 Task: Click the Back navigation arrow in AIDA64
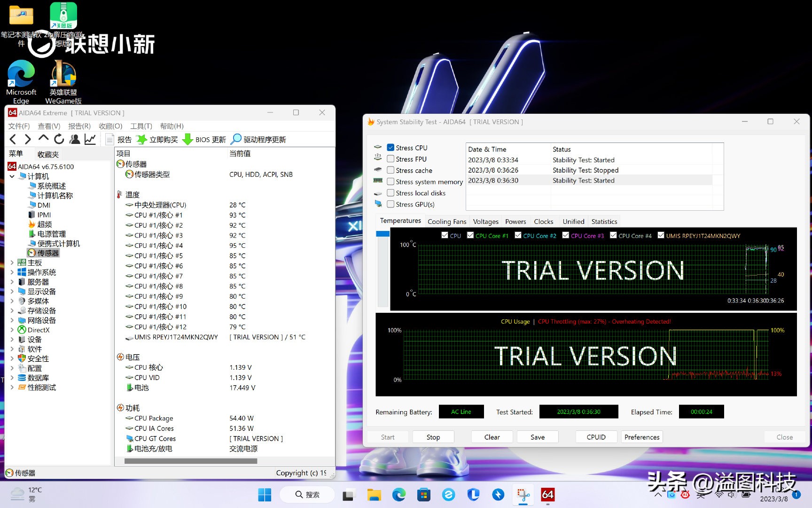(x=13, y=139)
